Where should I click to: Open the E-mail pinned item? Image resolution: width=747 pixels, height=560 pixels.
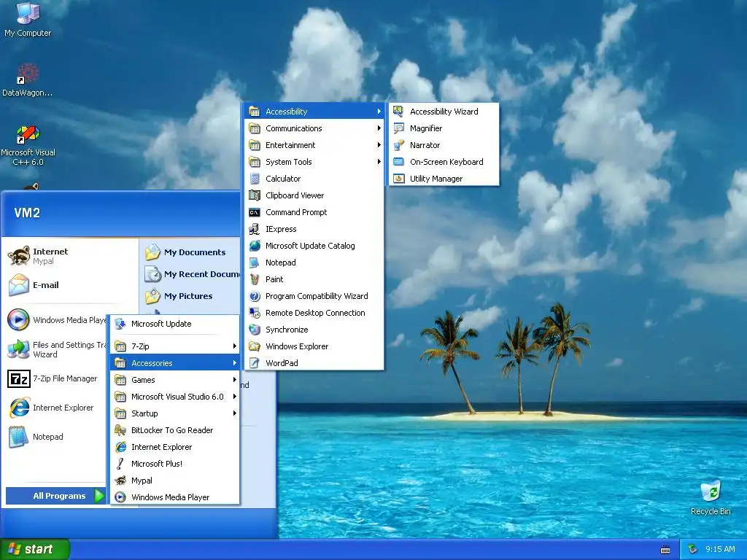pos(71,285)
